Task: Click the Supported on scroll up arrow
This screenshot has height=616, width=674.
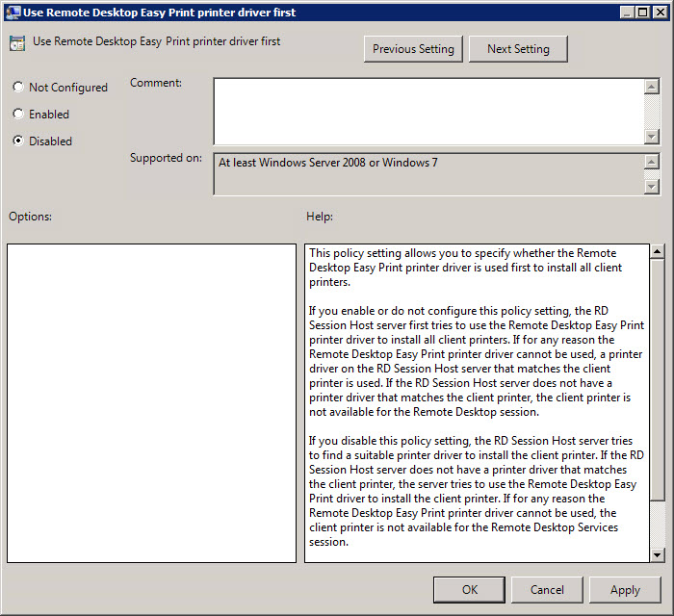Action: pyautogui.click(x=652, y=162)
